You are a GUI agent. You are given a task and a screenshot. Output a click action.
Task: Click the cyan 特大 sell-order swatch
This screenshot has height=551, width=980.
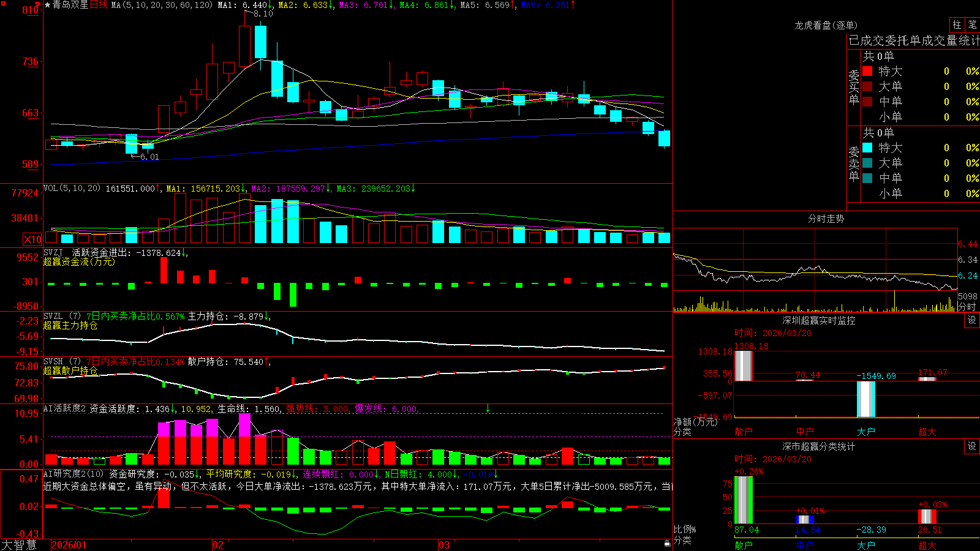[867, 148]
